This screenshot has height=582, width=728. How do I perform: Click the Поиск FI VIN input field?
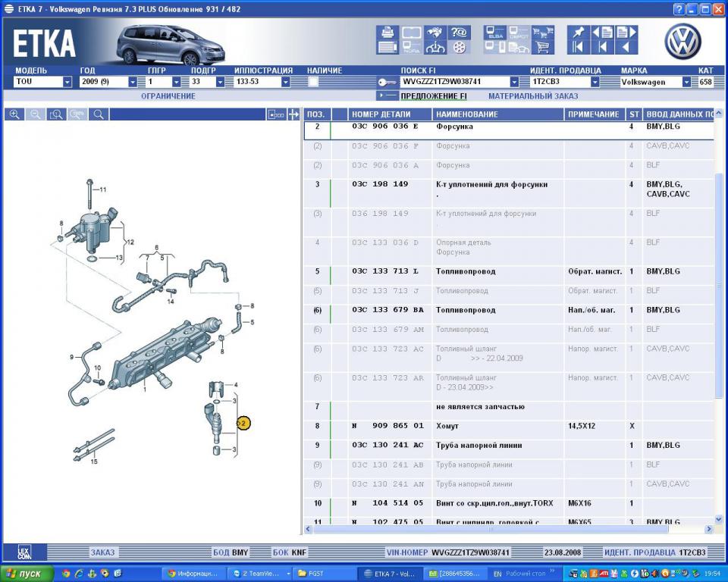coord(455,82)
